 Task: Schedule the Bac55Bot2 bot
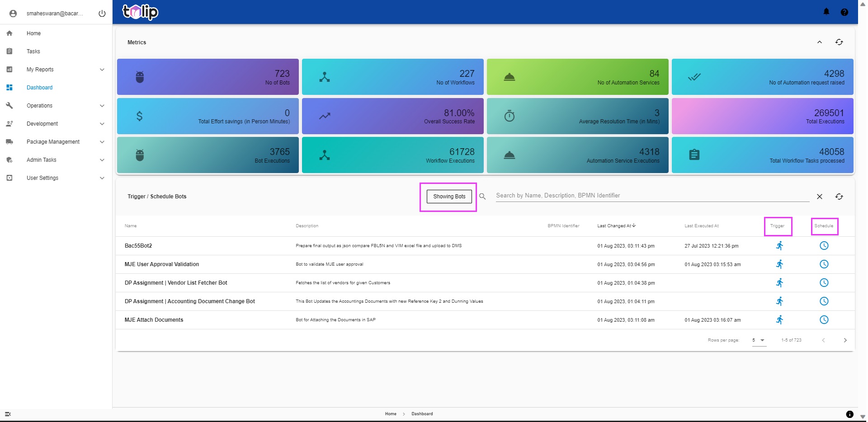[x=824, y=246]
